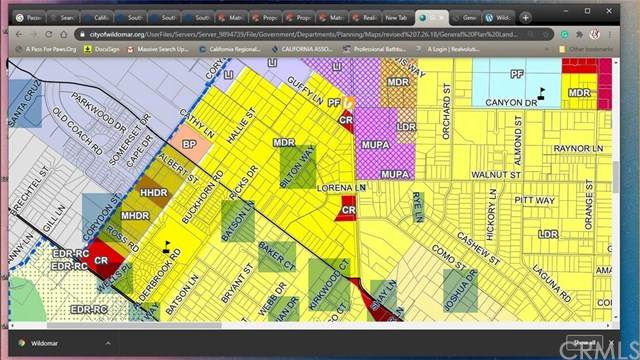Click the vertical scrollbar thumb

pos(616,177)
